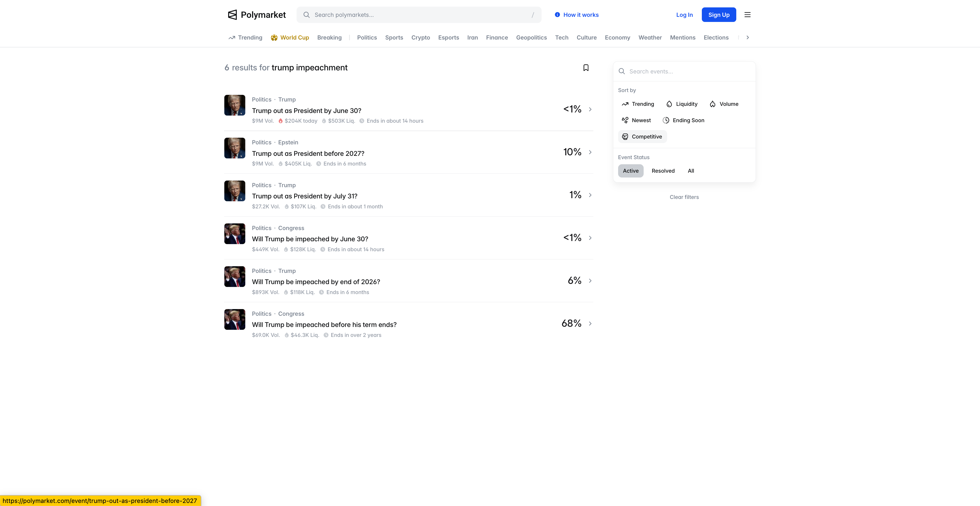Viewport: 980px width, 506px height.
Task: Switch to the Breaking tab
Action: [x=329, y=38]
